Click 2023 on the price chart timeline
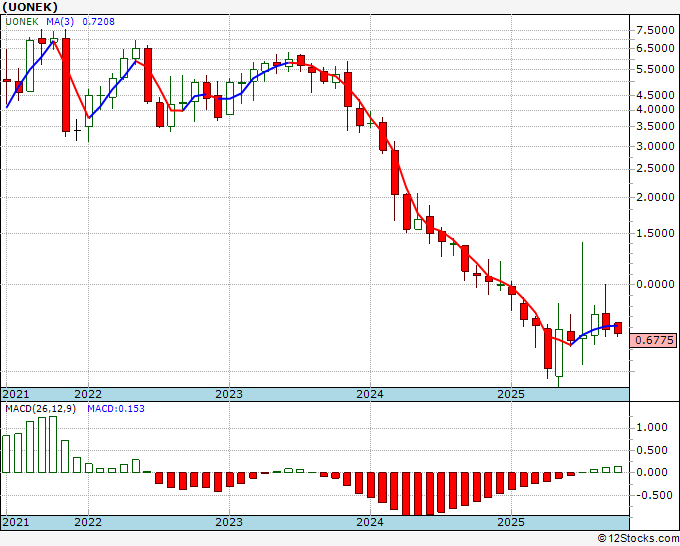Viewport: 680px width, 546px height. 229,394
